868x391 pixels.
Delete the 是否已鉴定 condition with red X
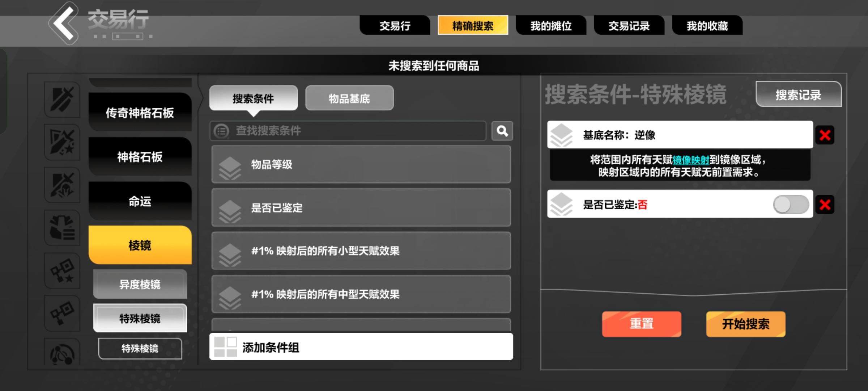pyautogui.click(x=825, y=205)
